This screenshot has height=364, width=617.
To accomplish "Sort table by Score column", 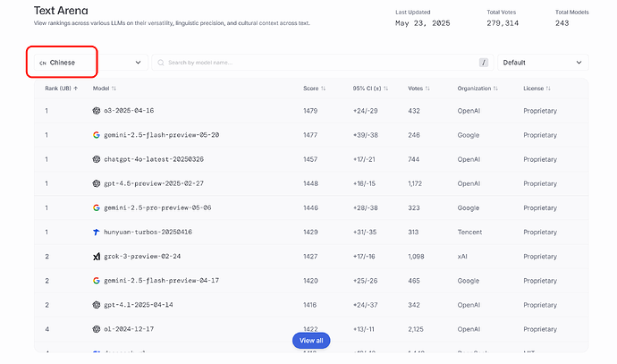I will [x=314, y=89].
